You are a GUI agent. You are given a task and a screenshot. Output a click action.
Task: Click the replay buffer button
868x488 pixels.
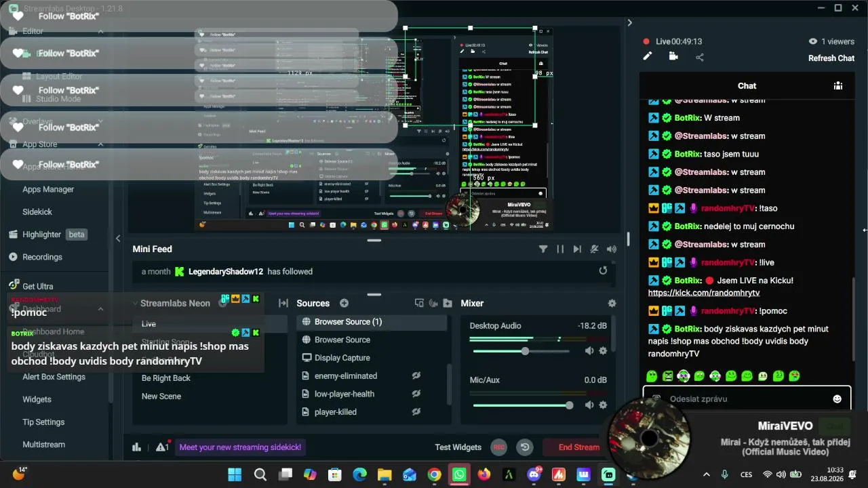pos(524,447)
